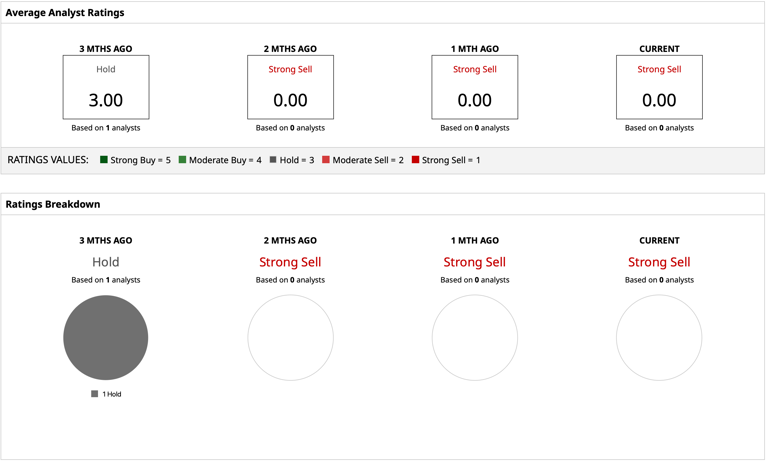Click the light red Moderate Sell legend swatch
The image size is (768, 463).
(x=326, y=160)
